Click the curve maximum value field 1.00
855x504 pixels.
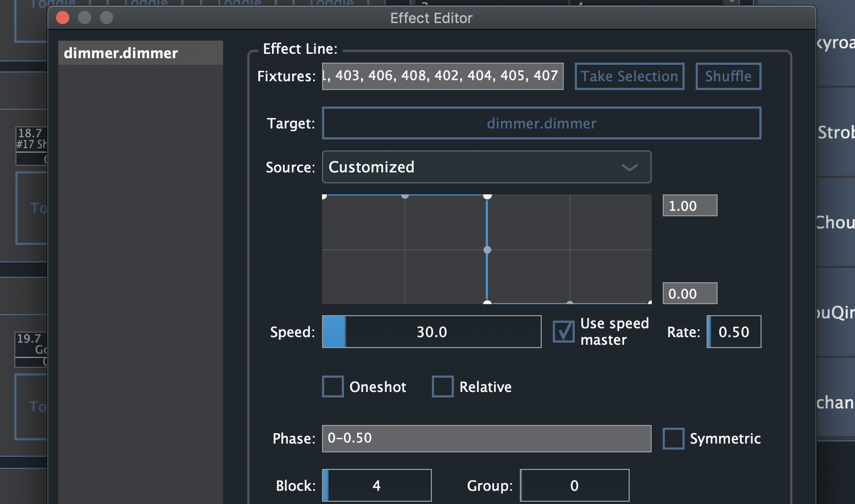click(690, 206)
